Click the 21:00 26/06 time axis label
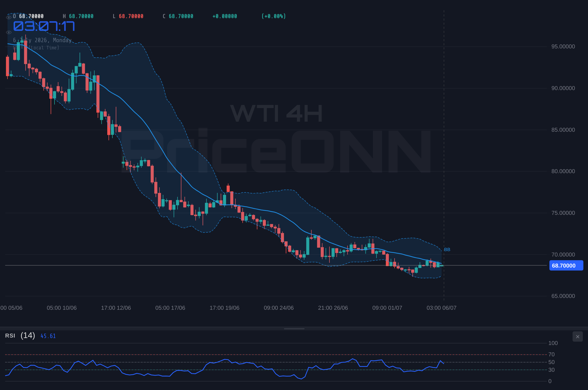Screen dimensions: 588x390 tap(333, 308)
